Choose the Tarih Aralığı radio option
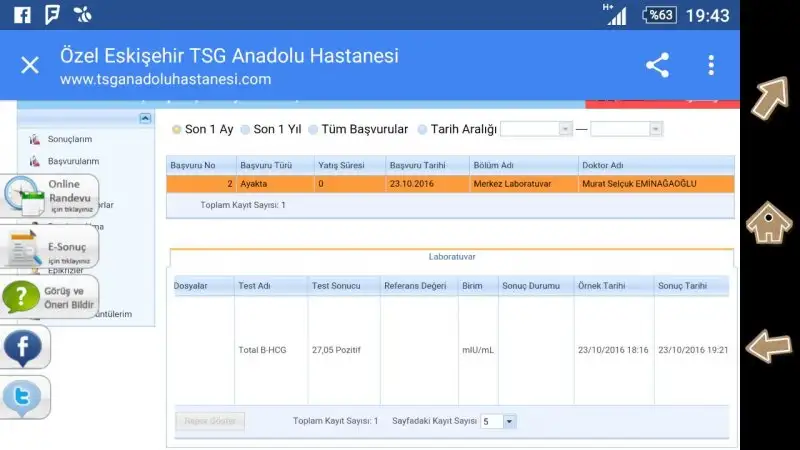The width and height of the screenshot is (800, 450). click(x=422, y=129)
